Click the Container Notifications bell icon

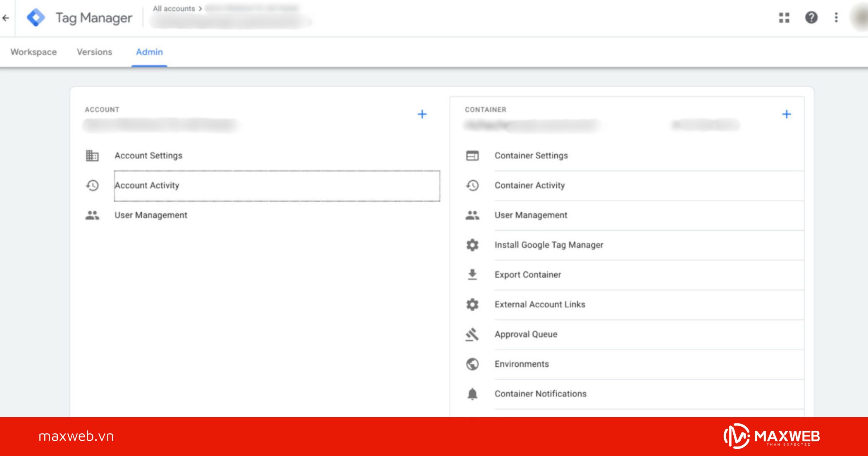pos(472,394)
